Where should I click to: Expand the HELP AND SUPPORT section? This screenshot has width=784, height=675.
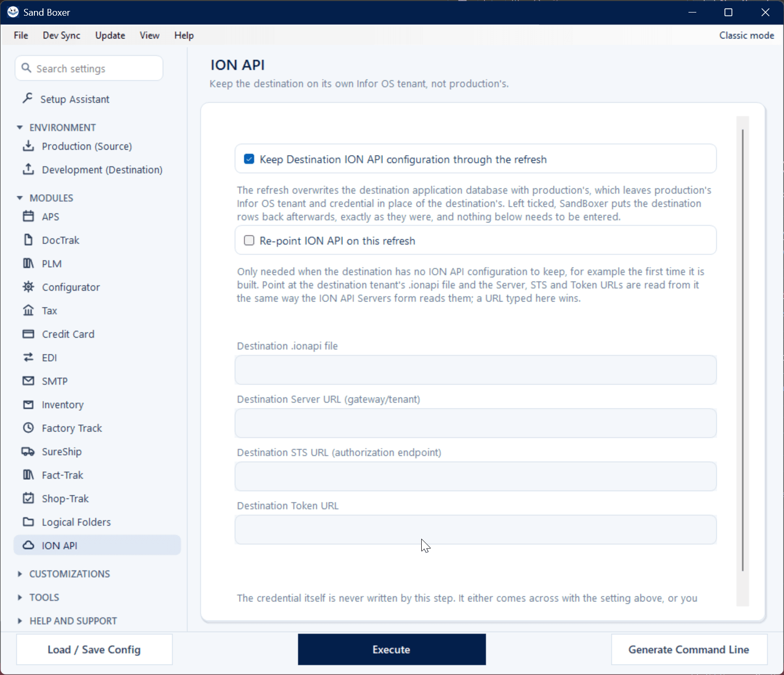tap(20, 621)
